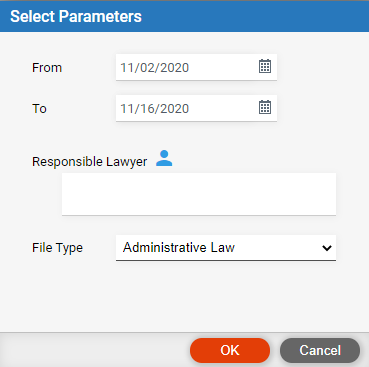The width and height of the screenshot is (369, 367).
Task: Confirm parameters with the OK button
Action: [230, 350]
